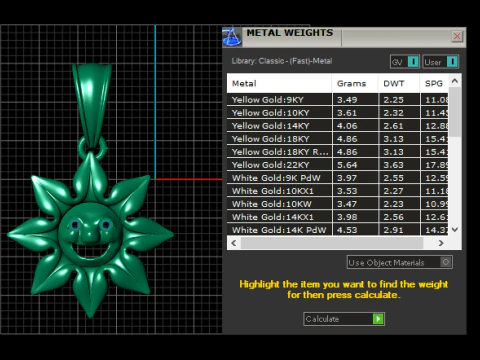Viewport: 480px width, 360px height.
Task: Click the horizontal scrollbar right arrow
Action: click(x=441, y=243)
